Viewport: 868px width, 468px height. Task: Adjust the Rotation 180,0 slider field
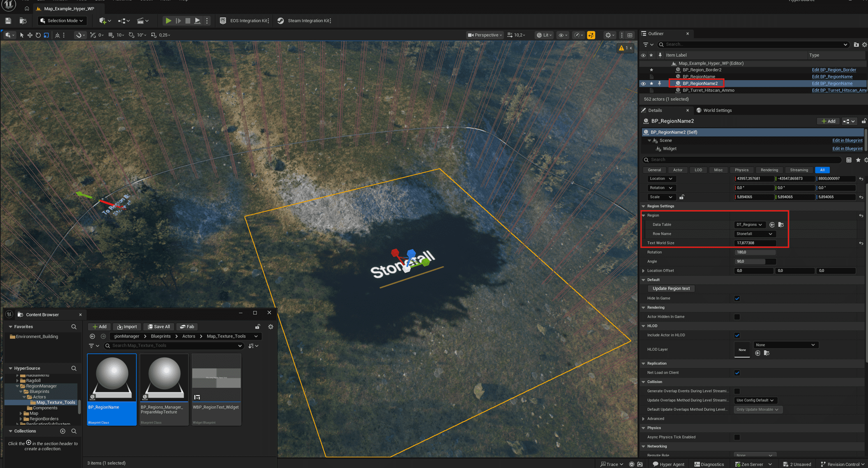coord(755,252)
